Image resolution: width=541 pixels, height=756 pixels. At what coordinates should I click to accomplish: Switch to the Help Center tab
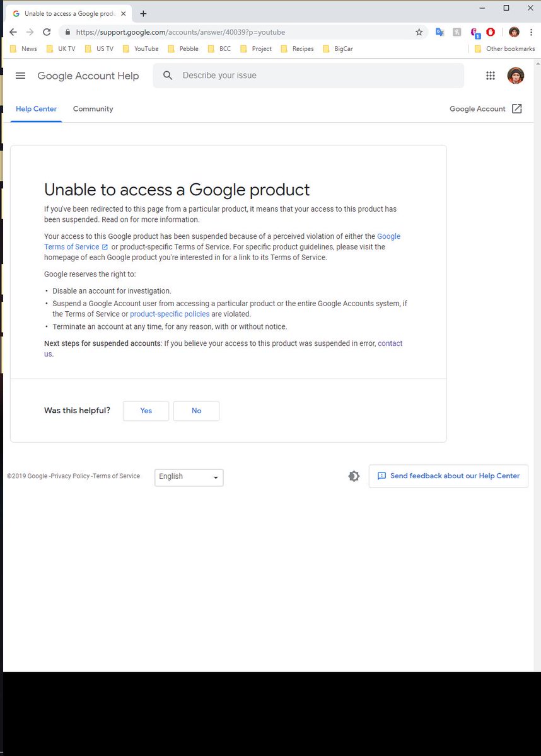(36, 109)
